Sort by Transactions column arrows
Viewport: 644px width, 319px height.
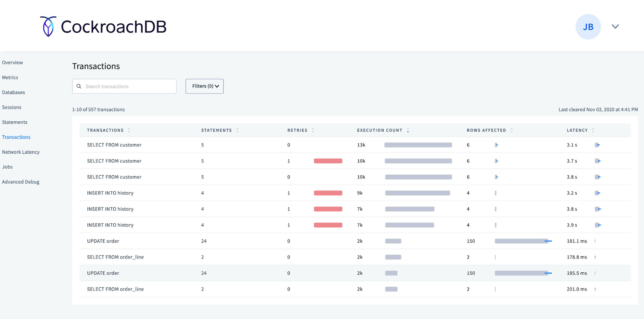click(x=129, y=130)
